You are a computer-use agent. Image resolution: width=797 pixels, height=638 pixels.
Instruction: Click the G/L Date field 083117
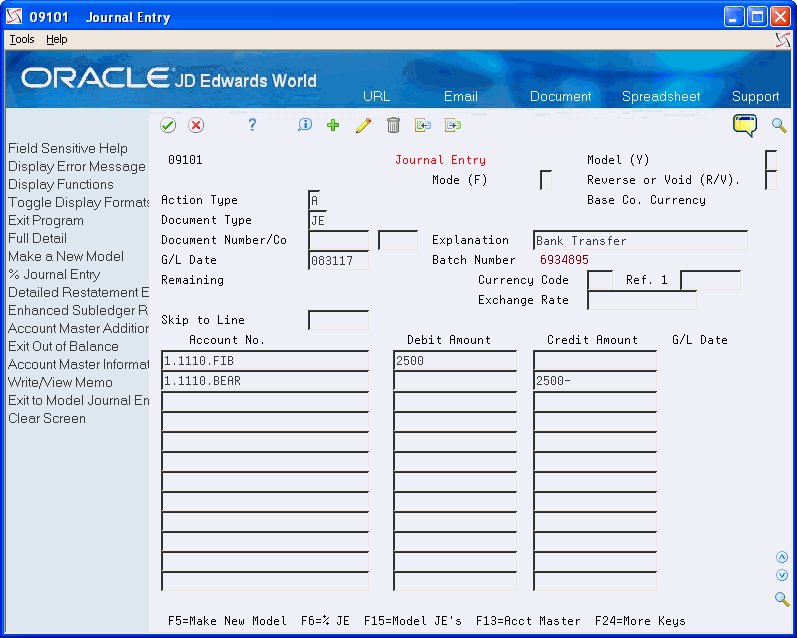tap(339, 260)
